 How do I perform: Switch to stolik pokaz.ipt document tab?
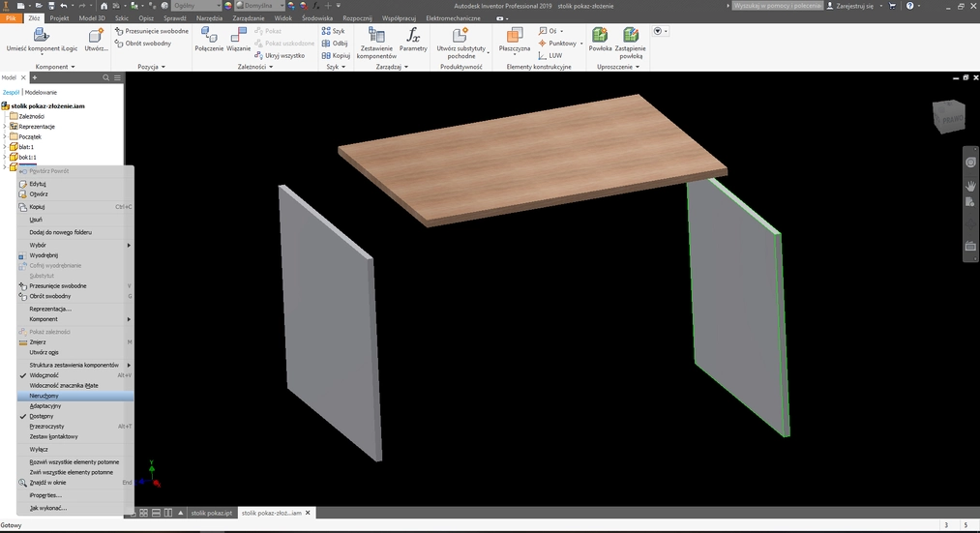tap(211, 513)
